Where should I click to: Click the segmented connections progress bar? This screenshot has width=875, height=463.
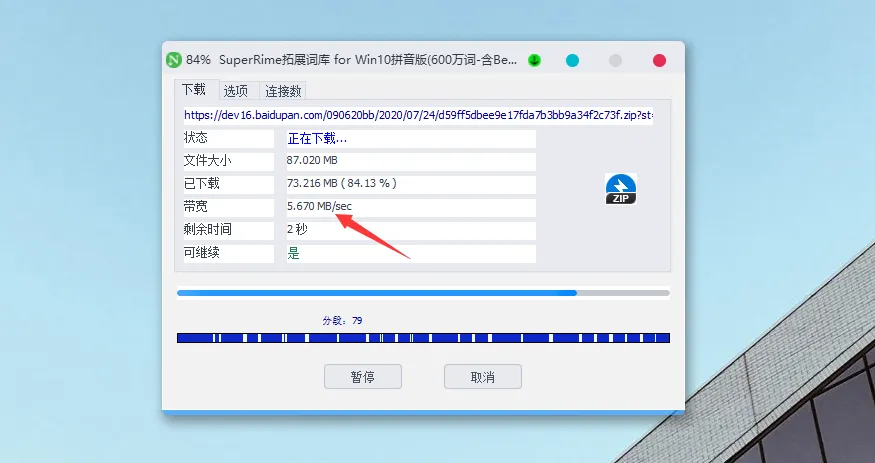pyautogui.click(x=423, y=337)
